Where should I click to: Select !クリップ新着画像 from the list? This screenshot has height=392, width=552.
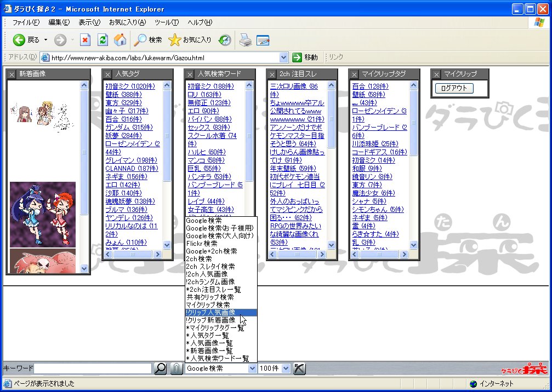221,320
